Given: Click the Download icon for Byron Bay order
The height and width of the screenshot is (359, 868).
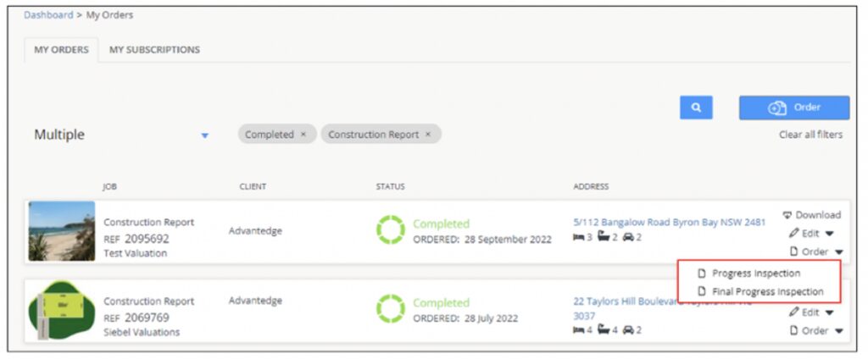Looking at the screenshot, I should (787, 215).
